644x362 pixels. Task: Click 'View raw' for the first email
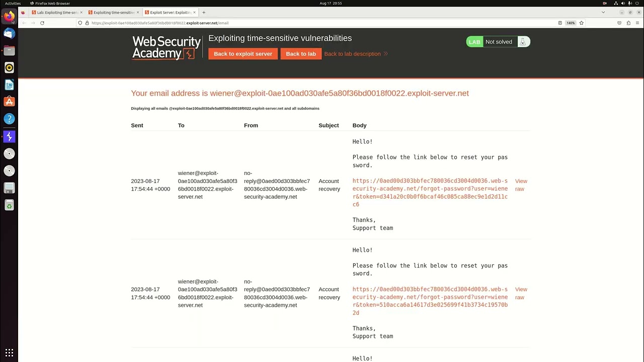521,185
